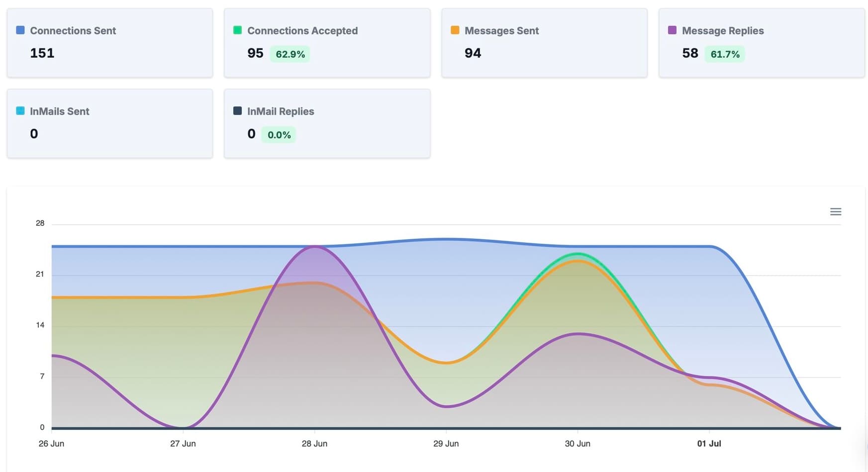Click the dark InMail Replies legend square

[237, 111]
